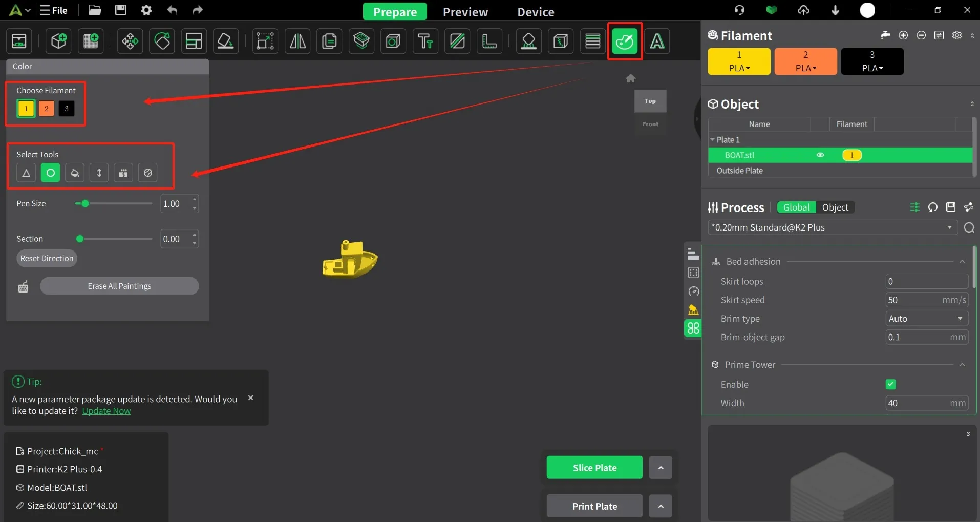Open the Brim type dropdown
This screenshot has width=980, height=522.
point(926,319)
